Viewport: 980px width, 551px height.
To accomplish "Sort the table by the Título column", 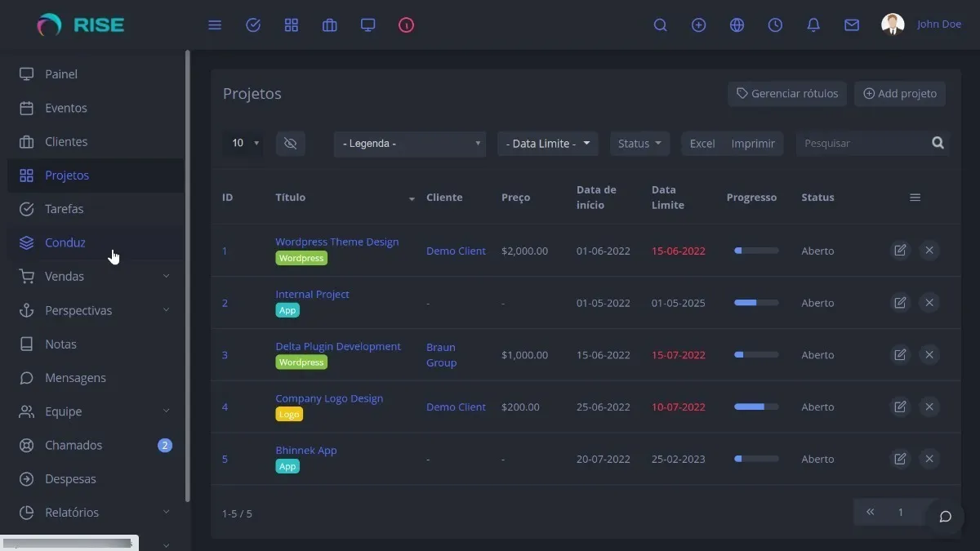I will [345, 198].
